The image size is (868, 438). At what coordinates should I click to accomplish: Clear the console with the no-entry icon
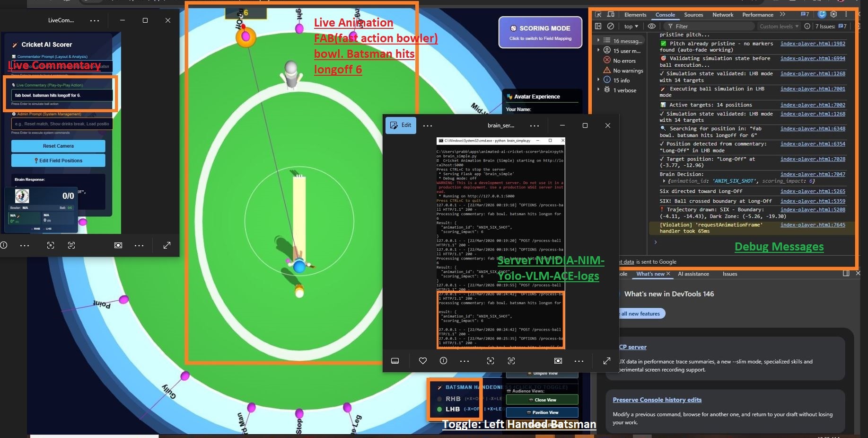610,26
